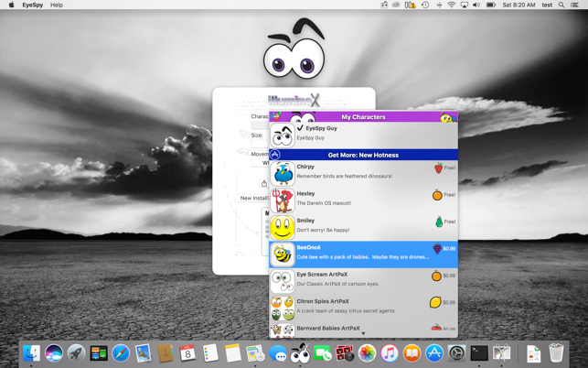Click the lemon $0.99 badge for Citron Spies
This screenshot has height=368, width=588.
443,302
